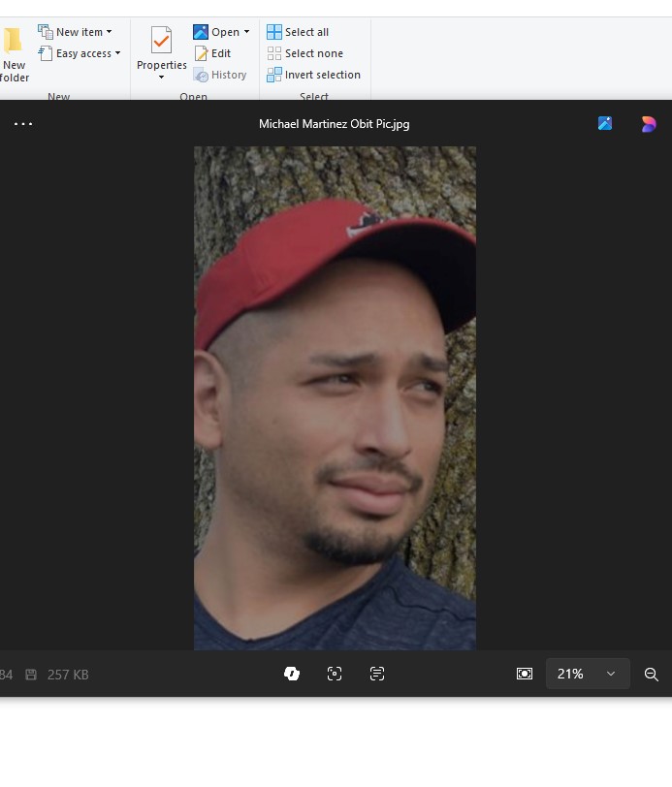
Task: Toggle fit-to-window view icon
Action: tap(525, 674)
